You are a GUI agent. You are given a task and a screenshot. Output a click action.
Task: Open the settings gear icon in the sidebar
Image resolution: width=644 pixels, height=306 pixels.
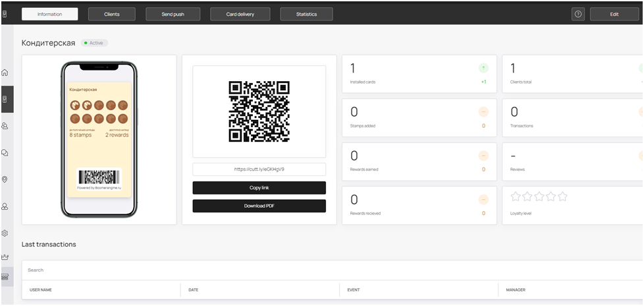coord(5,233)
